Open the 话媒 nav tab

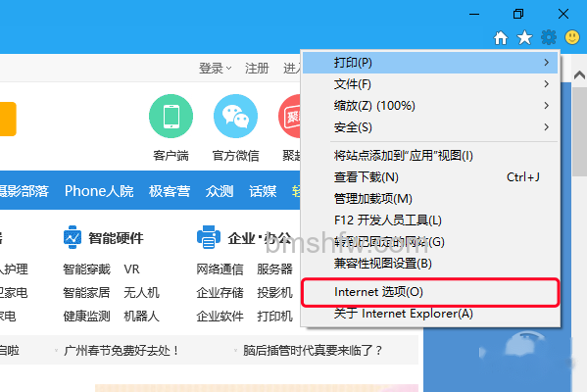pos(263,191)
